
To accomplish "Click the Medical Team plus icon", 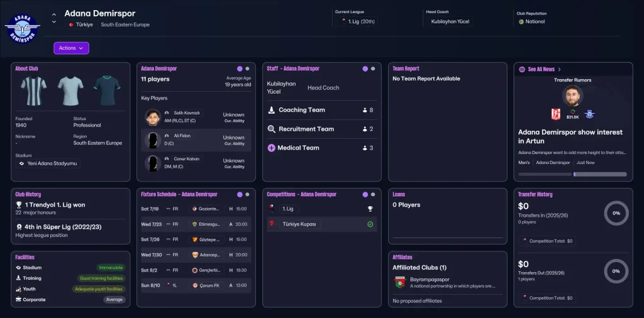I will tap(272, 148).
